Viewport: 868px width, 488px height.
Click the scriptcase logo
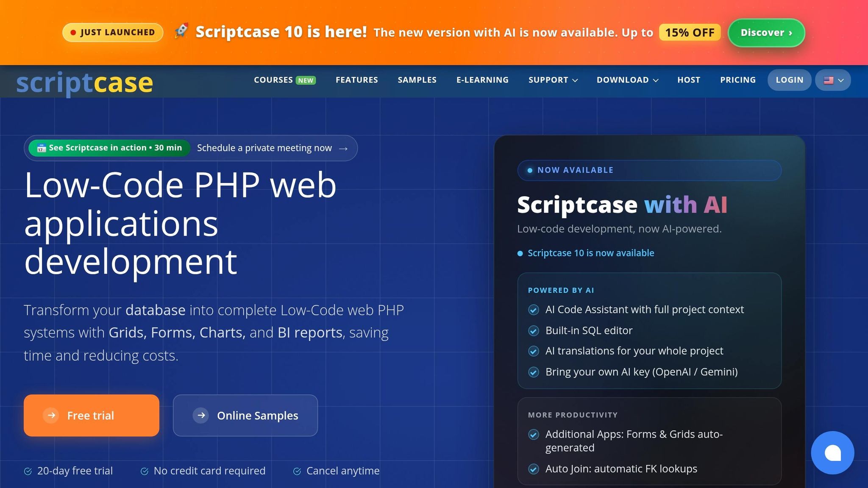[84, 83]
